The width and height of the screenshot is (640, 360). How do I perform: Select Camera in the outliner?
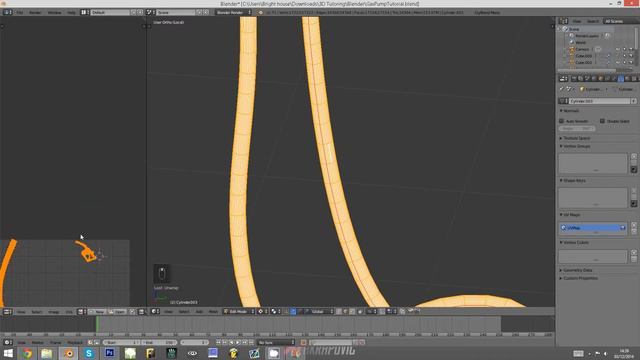[582, 49]
